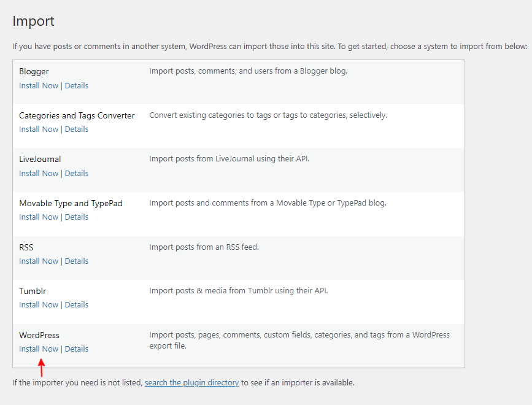Open Details for the Movable Type importer

(76, 217)
